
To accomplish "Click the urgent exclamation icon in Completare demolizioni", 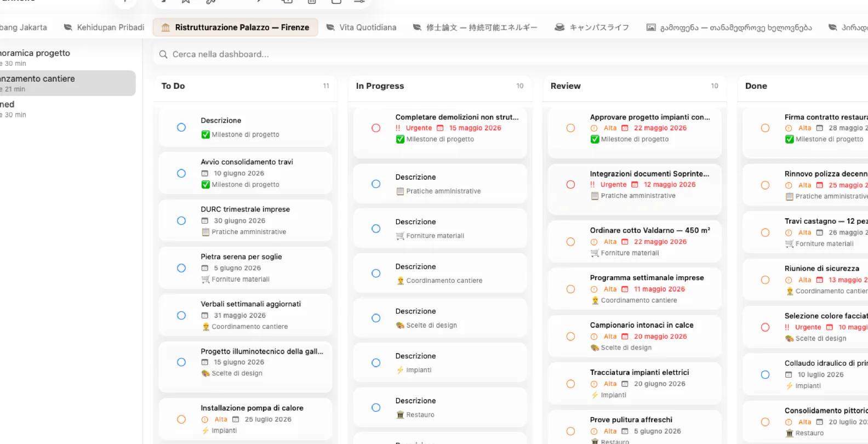I will 398,128.
